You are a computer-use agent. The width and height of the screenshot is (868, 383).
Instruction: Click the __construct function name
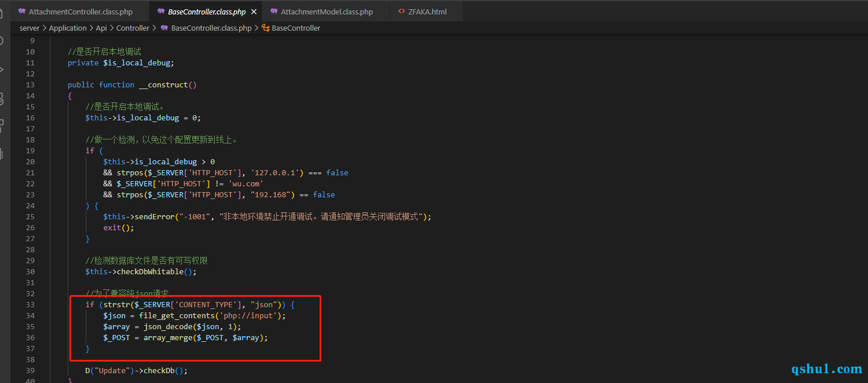(x=163, y=84)
